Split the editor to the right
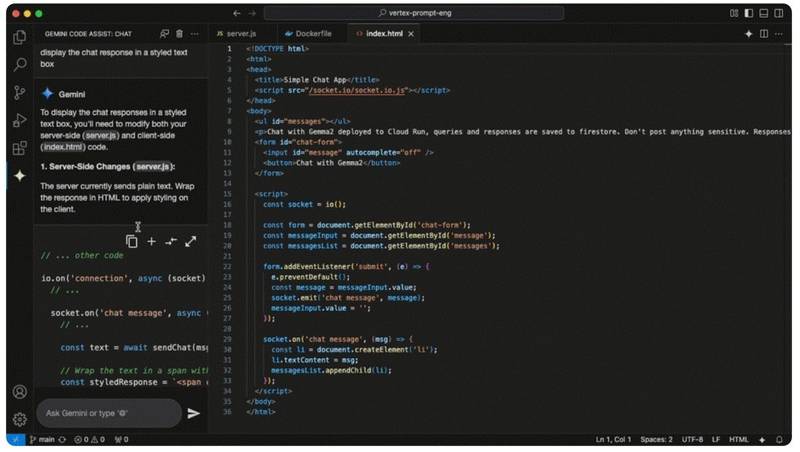The height and width of the screenshot is (452, 800). coord(764,34)
